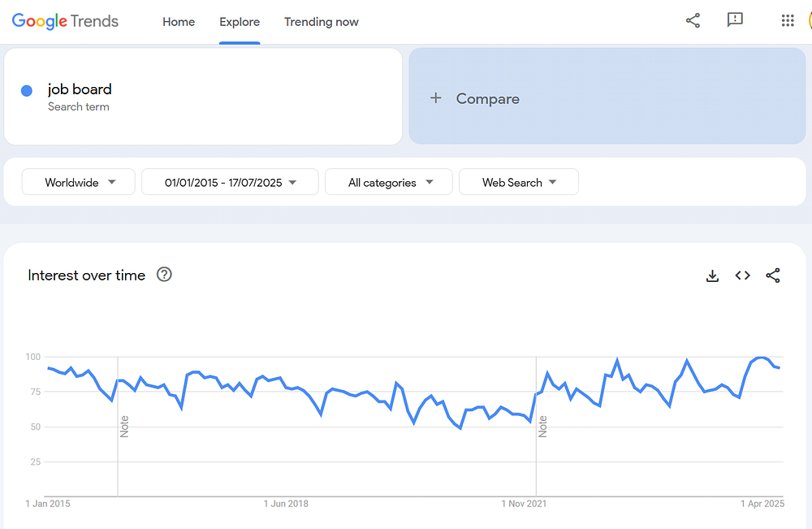
Task: Click the Google Trends logo
Action: pos(65,22)
